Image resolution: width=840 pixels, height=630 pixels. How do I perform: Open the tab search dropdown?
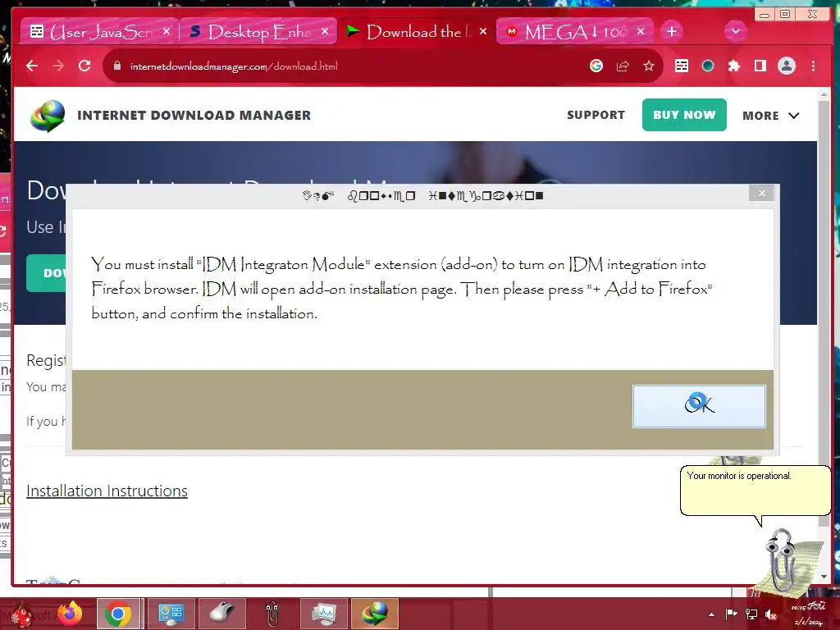click(x=736, y=31)
